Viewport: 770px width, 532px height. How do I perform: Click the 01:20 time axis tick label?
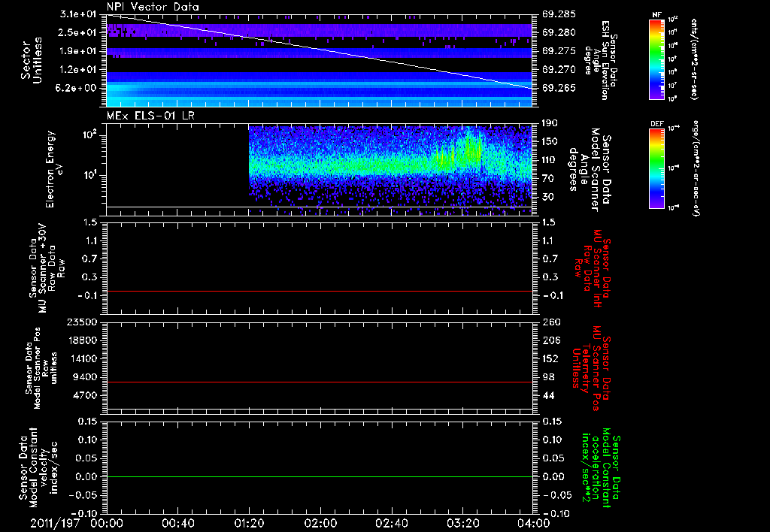(x=249, y=521)
